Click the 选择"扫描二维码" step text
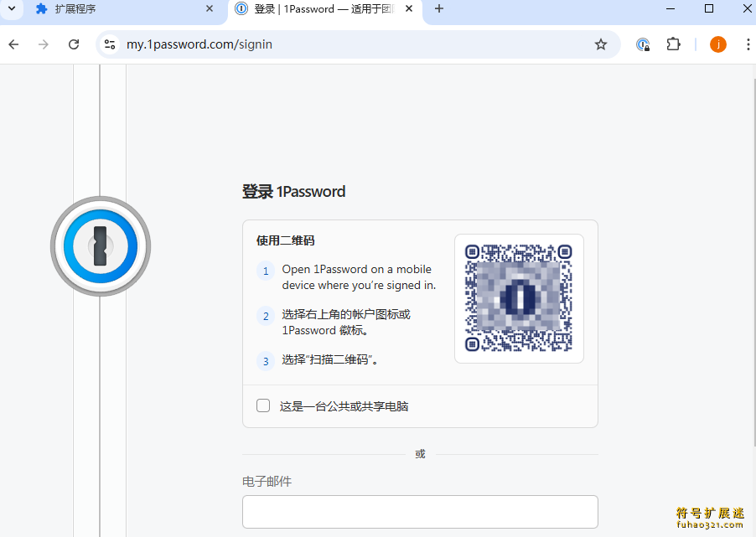Image resolution: width=756 pixels, height=537 pixels. coord(329,359)
